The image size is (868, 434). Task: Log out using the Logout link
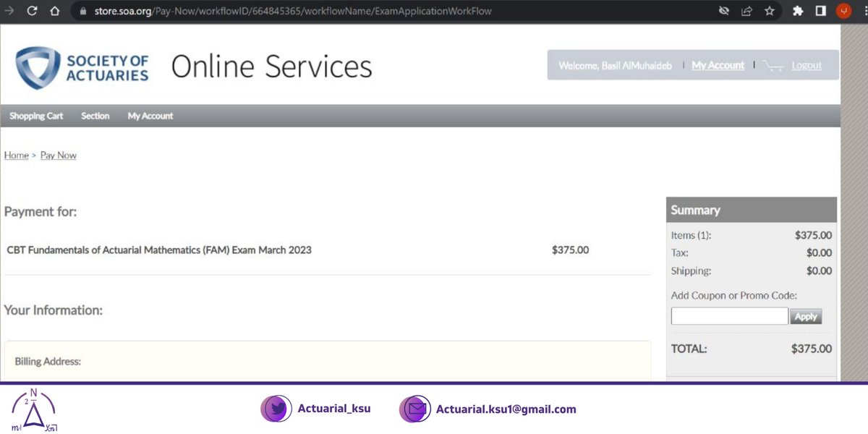(x=807, y=65)
